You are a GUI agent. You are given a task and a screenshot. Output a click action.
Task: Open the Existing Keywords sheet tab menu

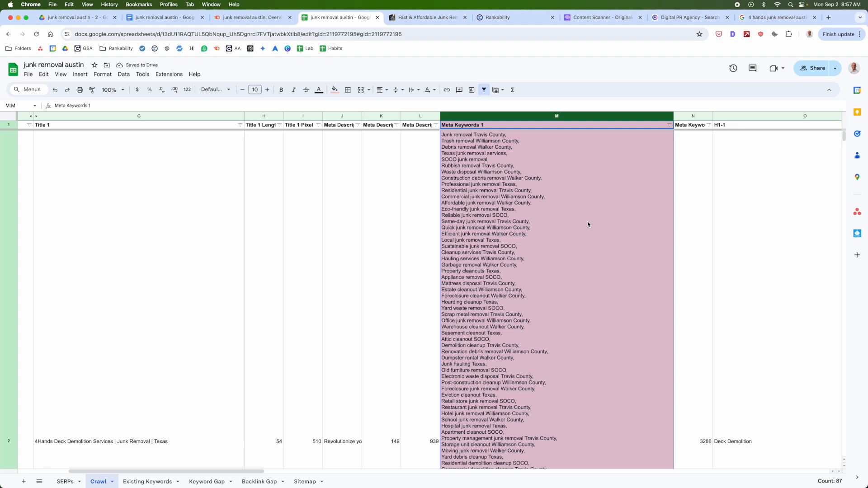[178, 482]
